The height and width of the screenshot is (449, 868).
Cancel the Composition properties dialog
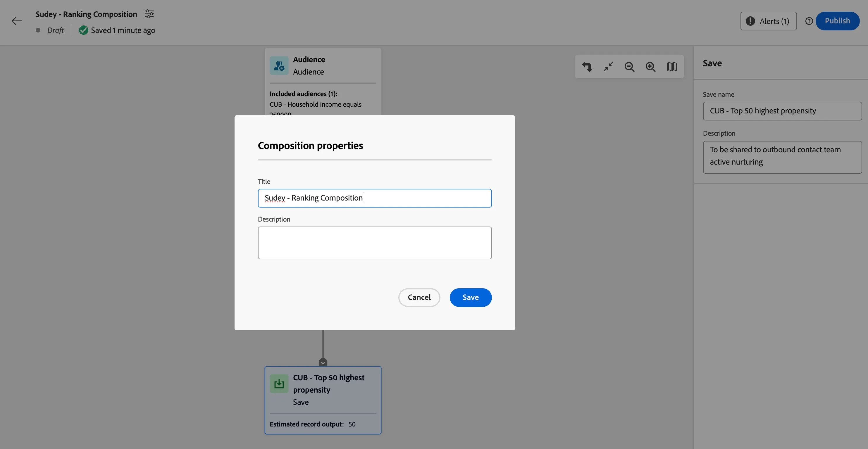(419, 297)
